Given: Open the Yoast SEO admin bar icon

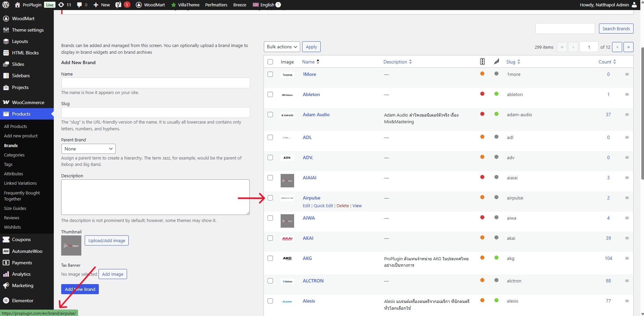Looking at the screenshot, I should (118, 5).
